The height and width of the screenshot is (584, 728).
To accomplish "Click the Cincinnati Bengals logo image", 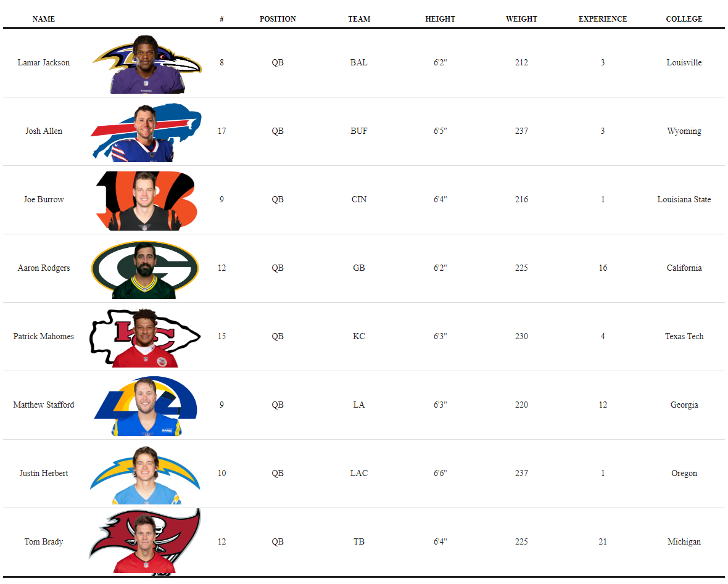I will (146, 200).
